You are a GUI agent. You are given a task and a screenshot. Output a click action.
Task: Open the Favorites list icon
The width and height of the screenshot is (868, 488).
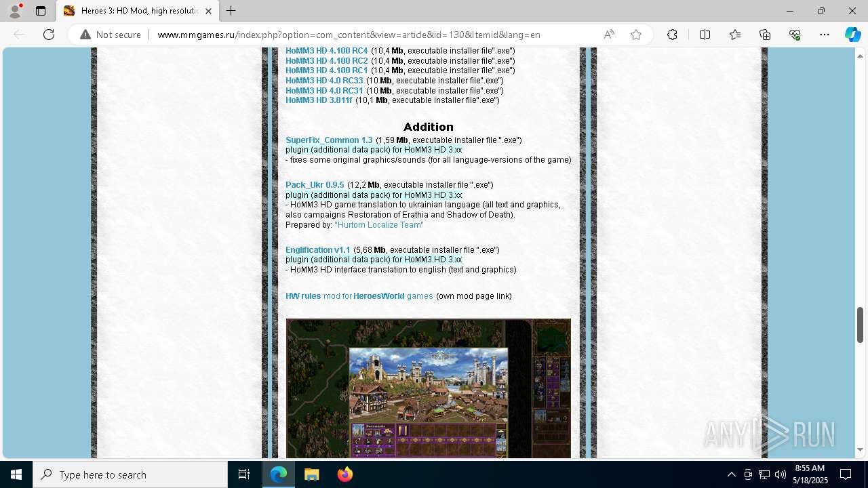click(x=735, y=35)
